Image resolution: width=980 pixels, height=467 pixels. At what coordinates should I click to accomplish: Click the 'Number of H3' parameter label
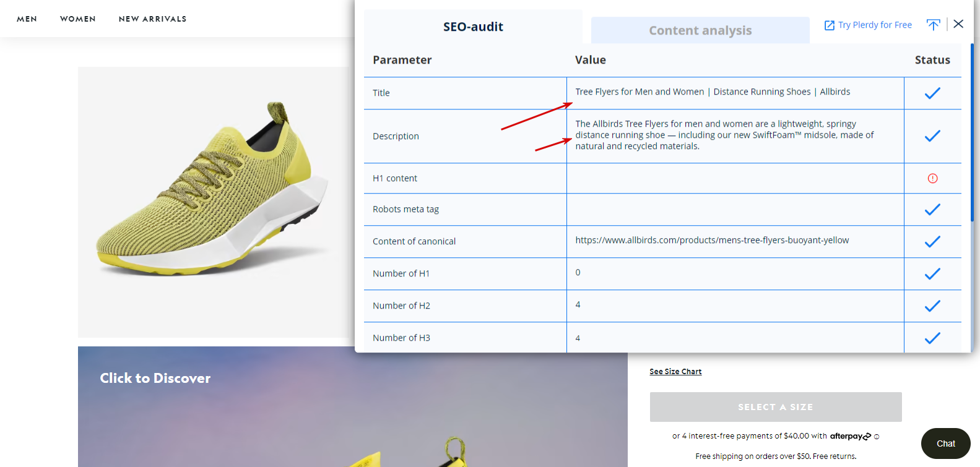pyautogui.click(x=401, y=338)
